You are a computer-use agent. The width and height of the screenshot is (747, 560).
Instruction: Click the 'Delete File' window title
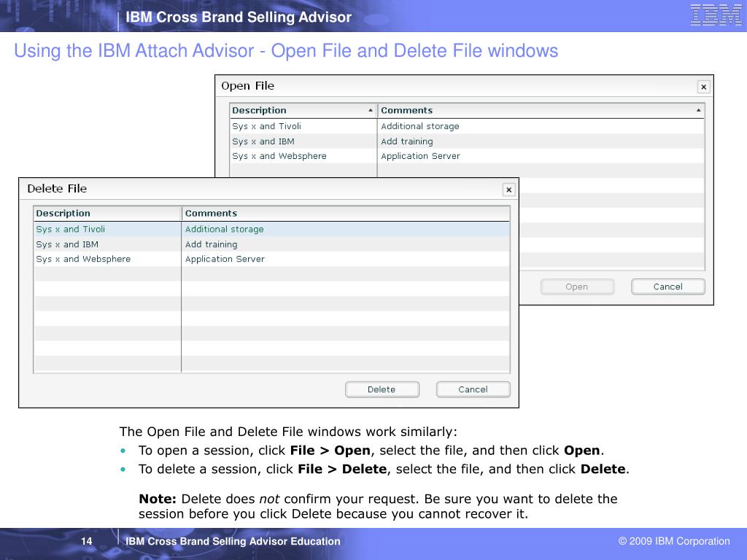(x=57, y=189)
